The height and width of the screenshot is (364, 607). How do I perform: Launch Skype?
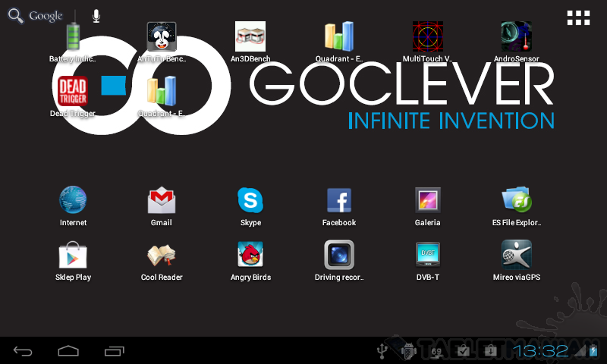tap(250, 202)
